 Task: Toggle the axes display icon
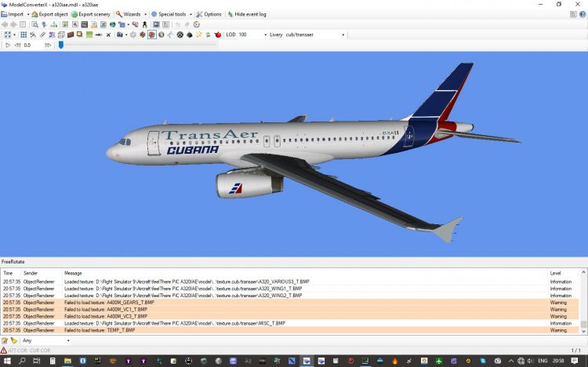(x=33, y=35)
